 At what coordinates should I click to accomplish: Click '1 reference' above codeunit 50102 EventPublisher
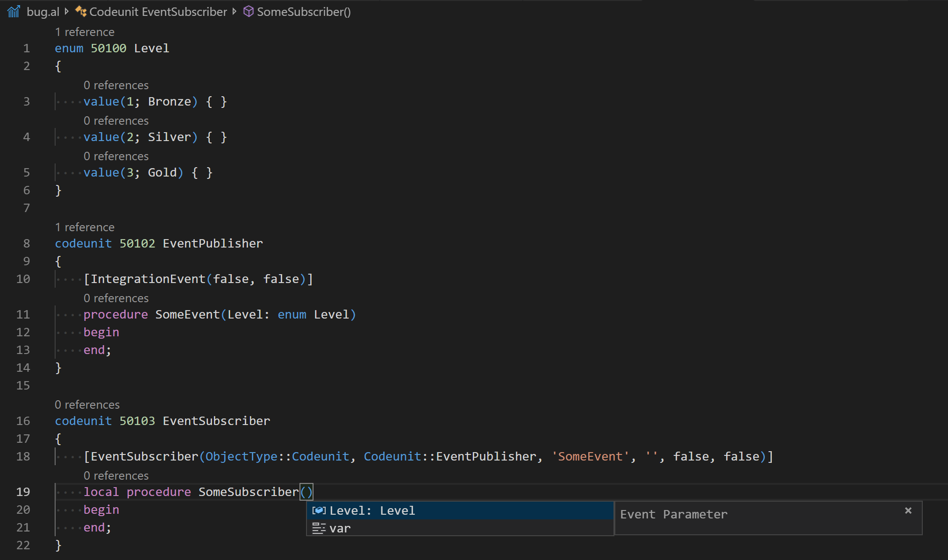pos(85,227)
